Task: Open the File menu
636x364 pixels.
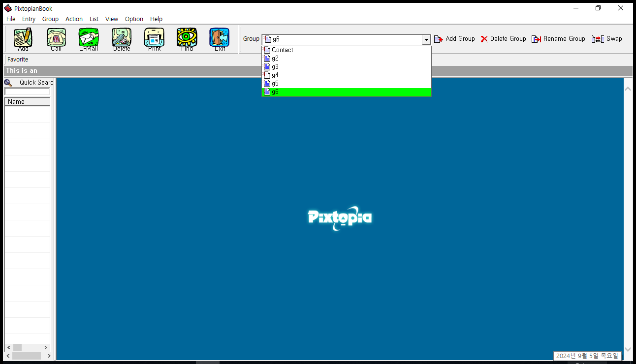Action: click(11, 19)
